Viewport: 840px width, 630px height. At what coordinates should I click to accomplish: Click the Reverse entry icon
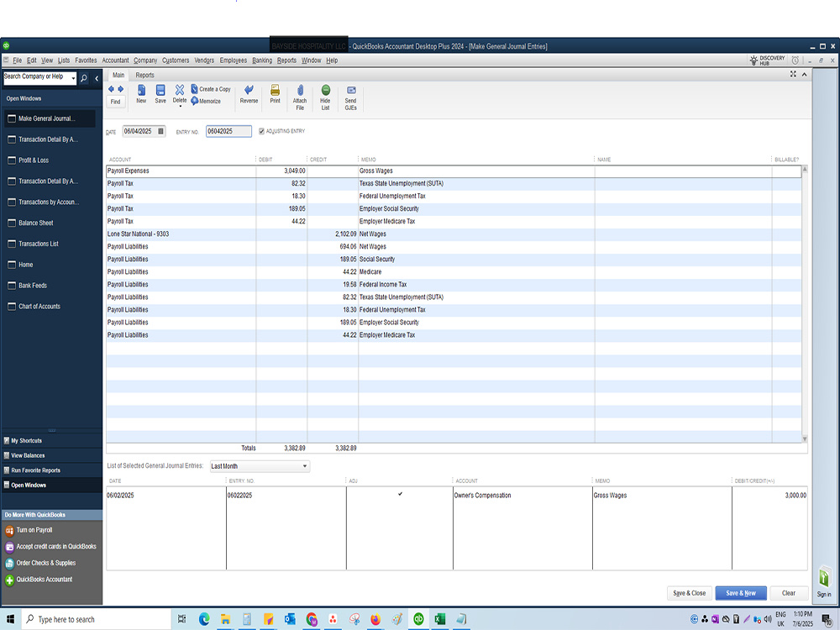click(249, 90)
